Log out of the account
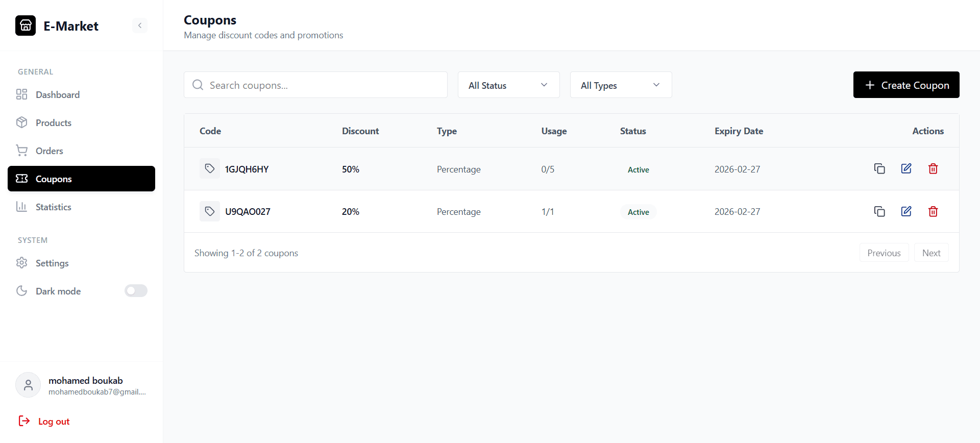Viewport: 980px width, 443px height. click(44, 421)
